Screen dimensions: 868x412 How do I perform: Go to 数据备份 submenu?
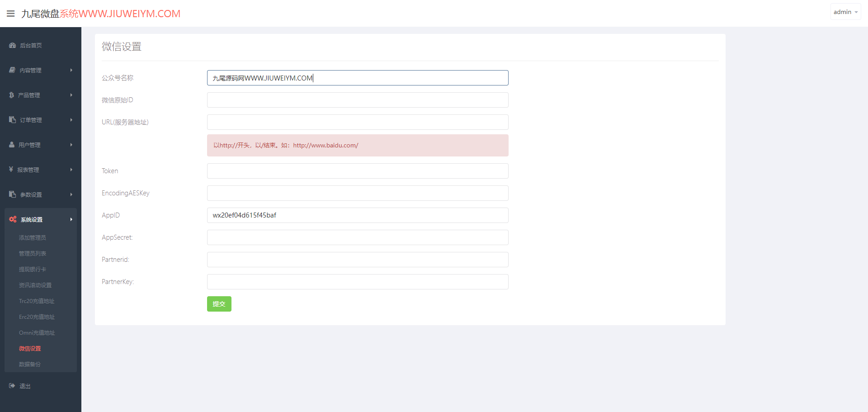point(30,364)
